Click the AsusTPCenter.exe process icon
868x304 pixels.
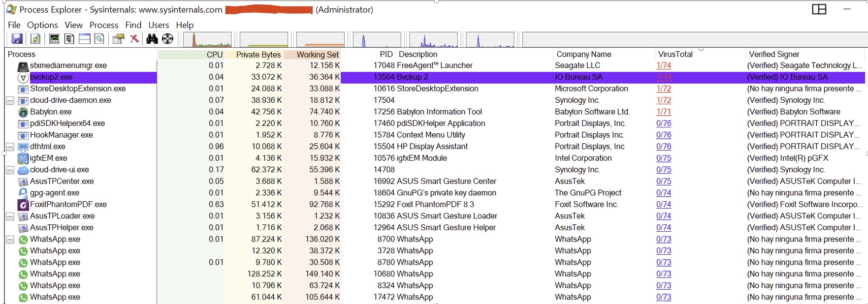23,182
